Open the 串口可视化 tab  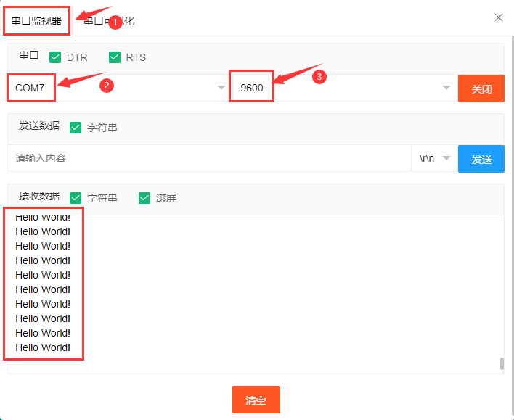(109, 21)
